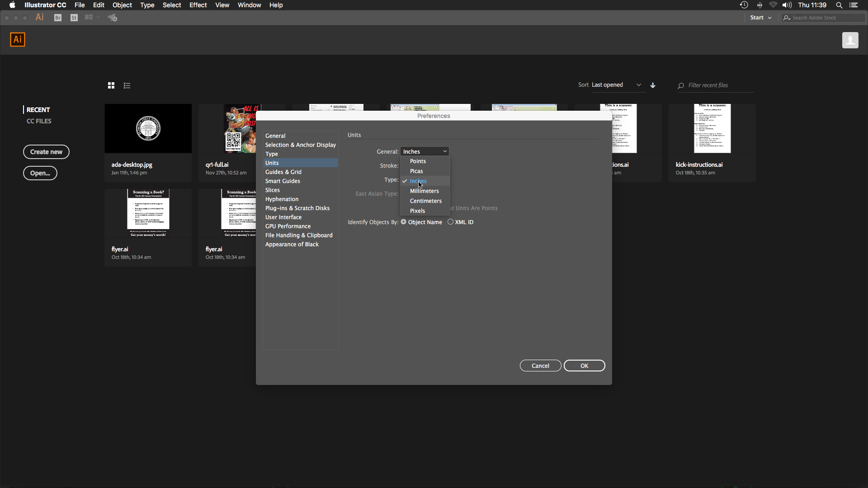The height and width of the screenshot is (488, 868).
Task: Switch to list view of recent files
Action: [127, 85]
